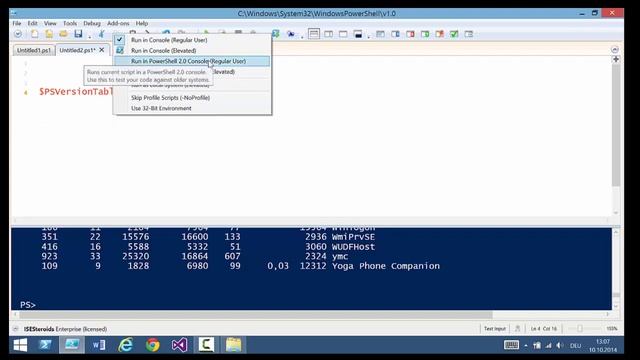Click the blue-marked panel toolbar icon

[x=395, y=34]
